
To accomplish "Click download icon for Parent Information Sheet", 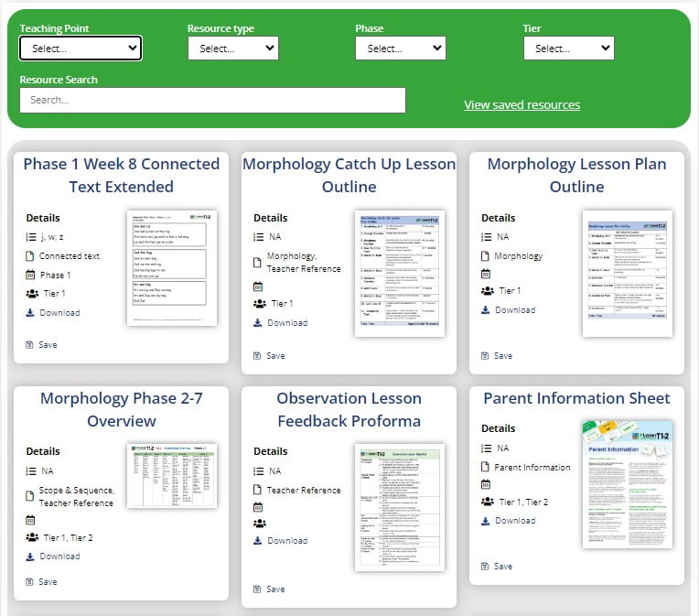I will [486, 521].
